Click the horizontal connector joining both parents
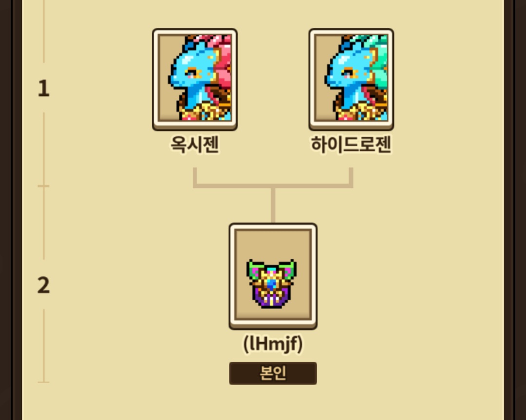The image size is (526, 420). pos(273,186)
